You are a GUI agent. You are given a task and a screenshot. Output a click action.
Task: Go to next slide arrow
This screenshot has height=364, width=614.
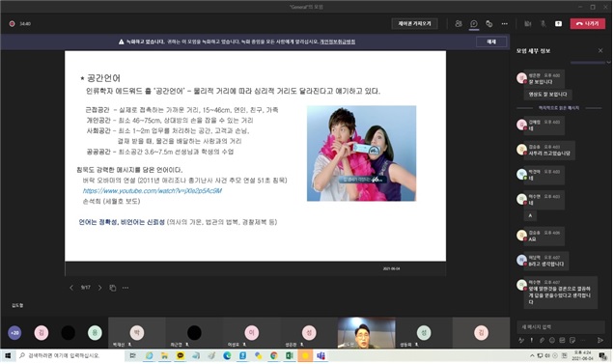click(x=99, y=288)
